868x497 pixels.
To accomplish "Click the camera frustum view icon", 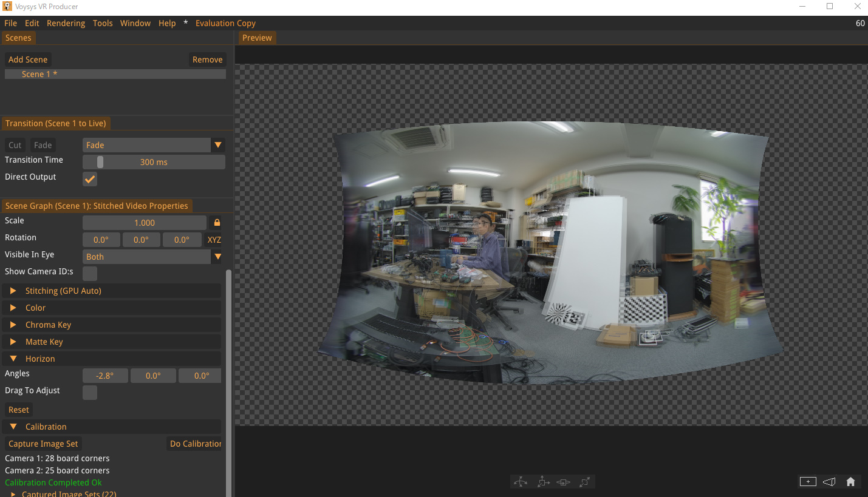I will [x=829, y=482].
